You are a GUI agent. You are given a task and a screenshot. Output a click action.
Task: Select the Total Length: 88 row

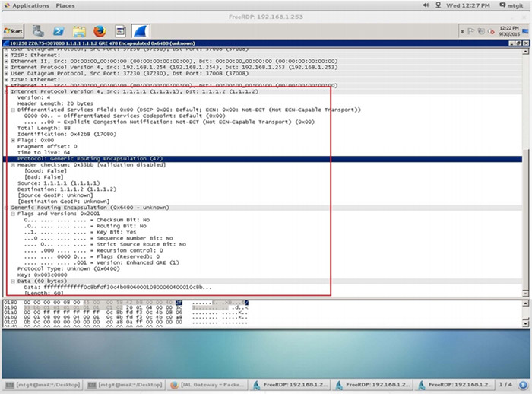(44, 128)
